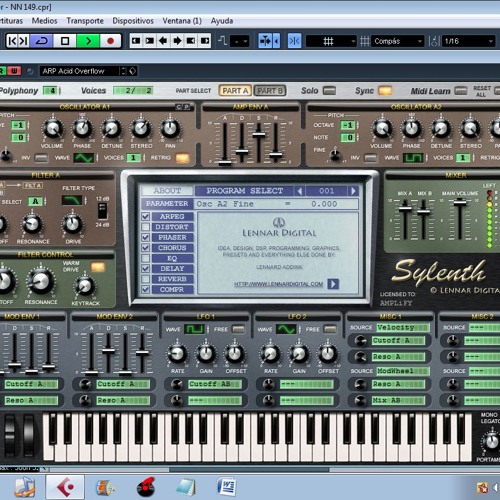Click the next program arrow
The image size is (500, 500).
point(353,191)
